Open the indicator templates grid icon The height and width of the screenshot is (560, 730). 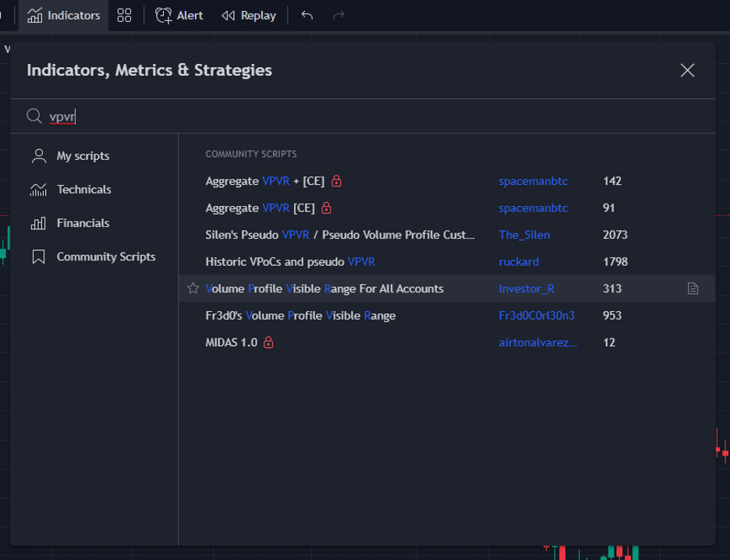coord(124,16)
